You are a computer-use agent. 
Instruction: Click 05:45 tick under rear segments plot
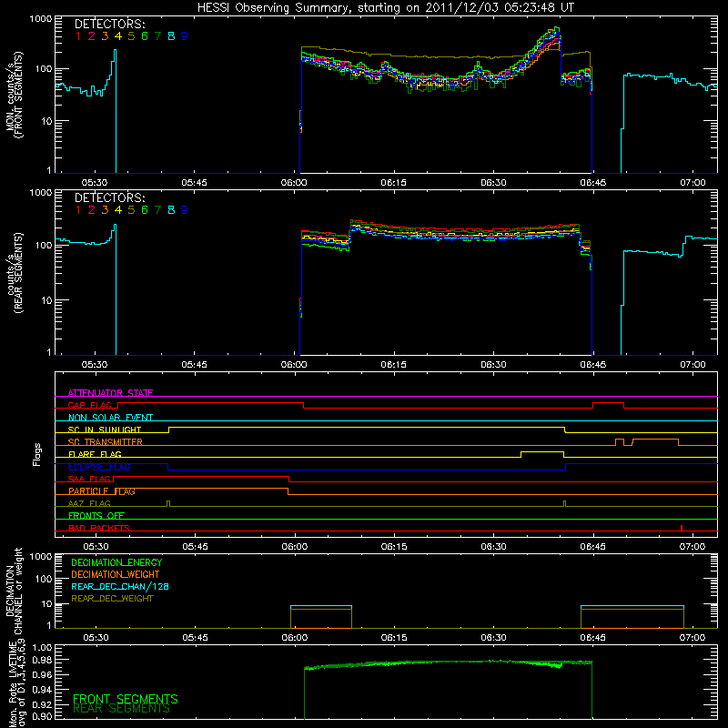195,365
